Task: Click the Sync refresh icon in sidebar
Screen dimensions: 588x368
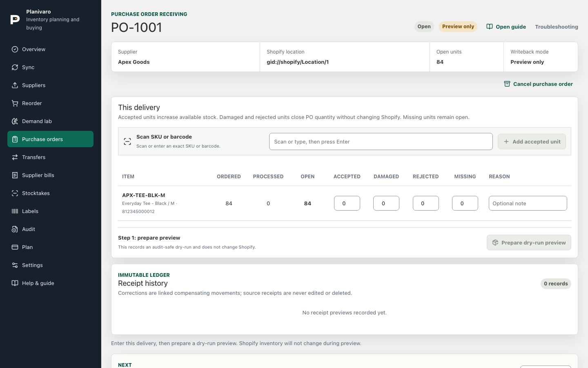Action: tap(15, 67)
